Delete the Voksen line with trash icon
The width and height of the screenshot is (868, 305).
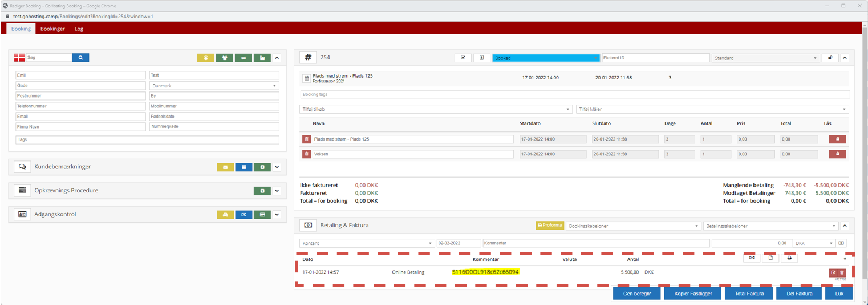(x=306, y=154)
